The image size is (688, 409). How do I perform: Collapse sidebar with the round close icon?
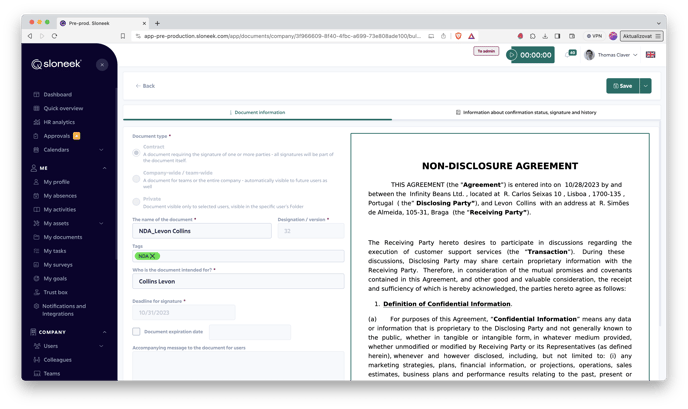pyautogui.click(x=102, y=65)
